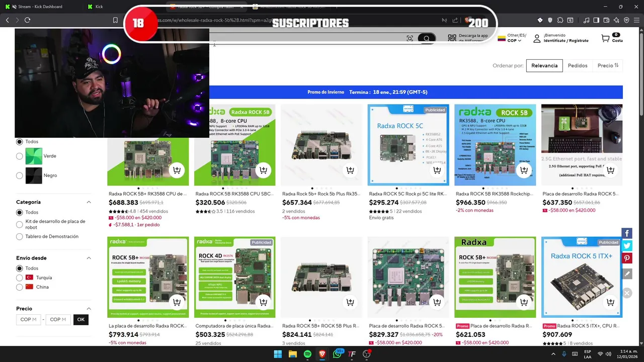Screen dimensions: 644x362
Task: Close the floating side widget
Action: coord(627,293)
